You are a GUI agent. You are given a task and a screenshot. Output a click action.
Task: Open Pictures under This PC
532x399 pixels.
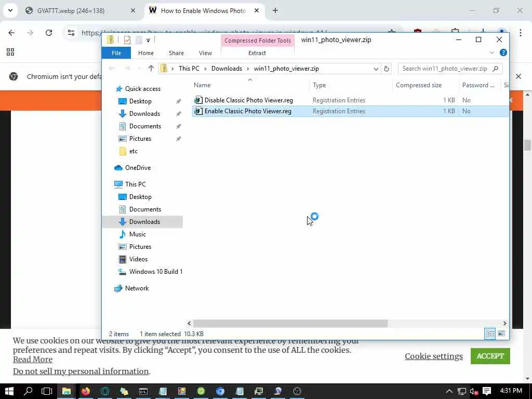pyautogui.click(x=140, y=247)
